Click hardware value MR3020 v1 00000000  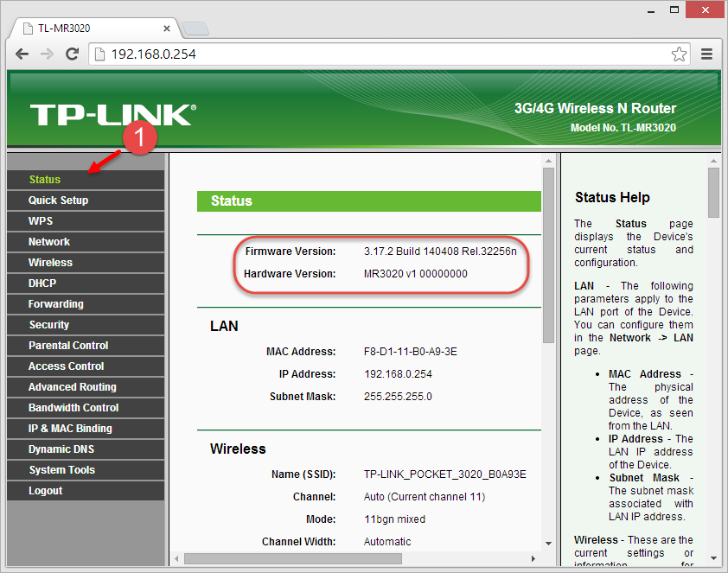pyautogui.click(x=416, y=274)
